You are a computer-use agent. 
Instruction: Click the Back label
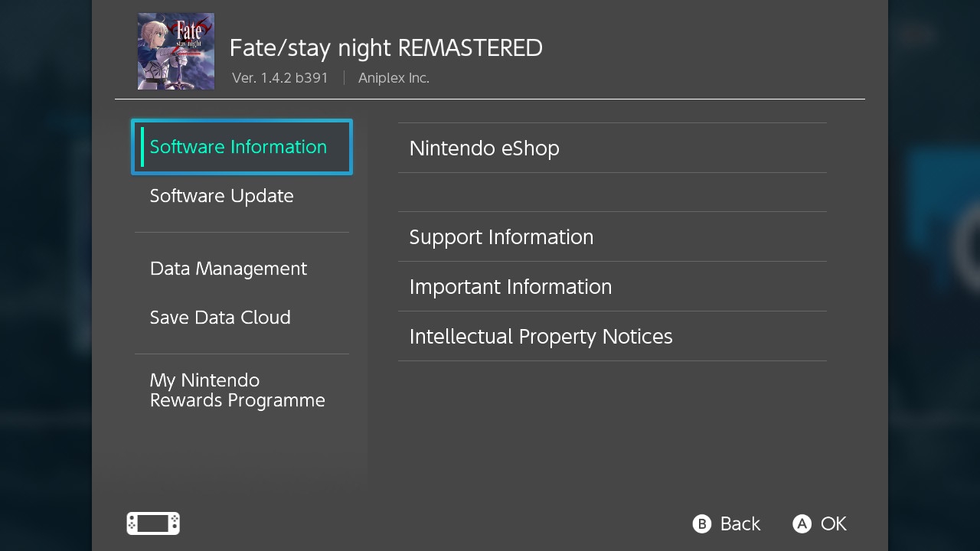(740, 523)
